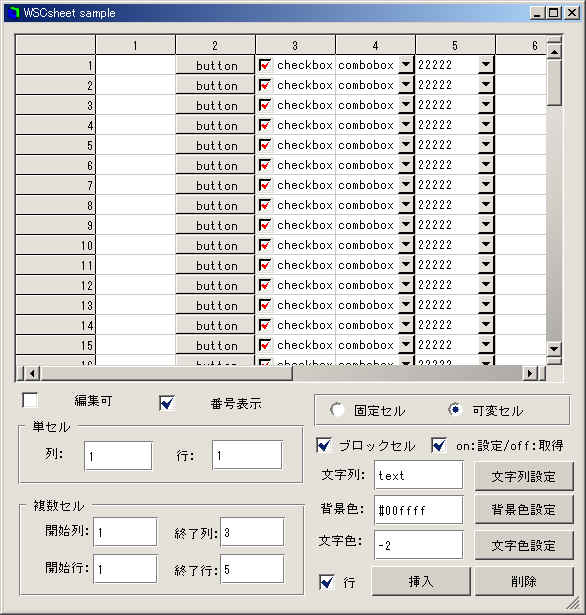Enable the 編集可 checkbox
586x615 pixels.
pyautogui.click(x=30, y=400)
